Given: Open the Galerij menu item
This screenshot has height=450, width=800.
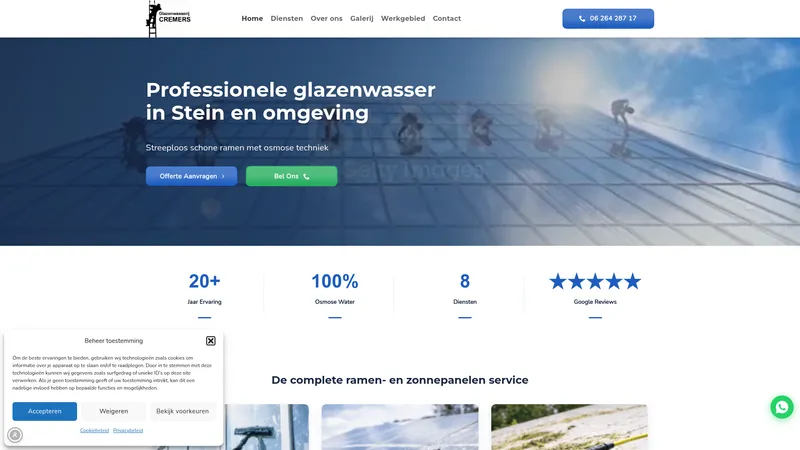Looking at the screenshot, I should (x=362, y=18).
